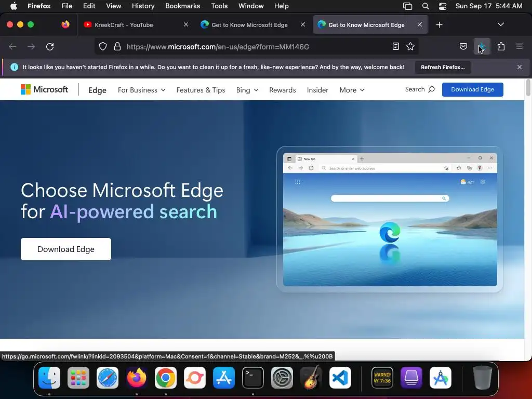This screenshot has width=532, height=399.
Task: Open Spotlight search in menu bar
Action: (425, 6)
